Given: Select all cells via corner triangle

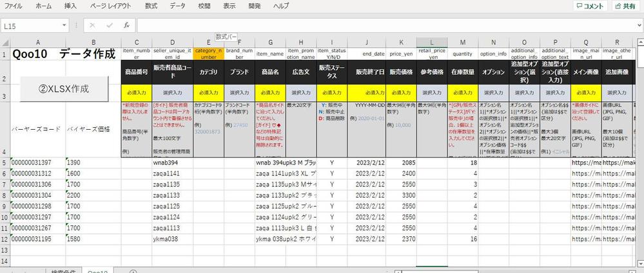Looking at the screenshot, I should [x=5, y=43].
